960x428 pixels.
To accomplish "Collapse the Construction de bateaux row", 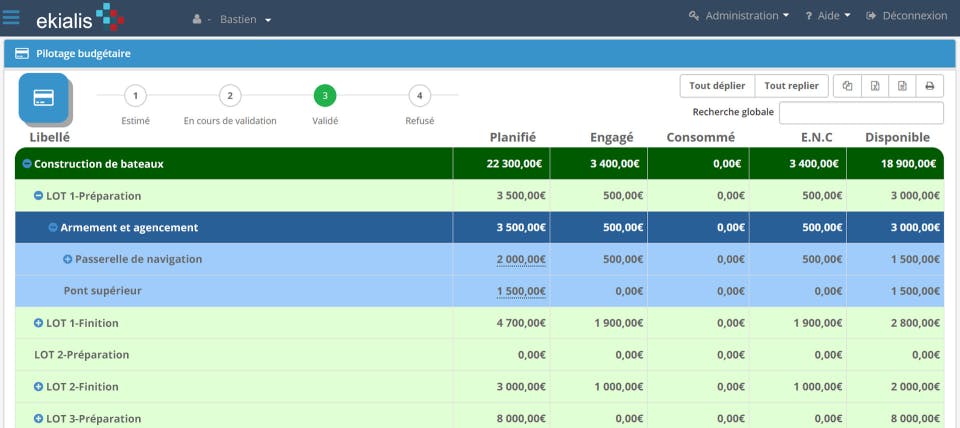I will click(27, 164).
